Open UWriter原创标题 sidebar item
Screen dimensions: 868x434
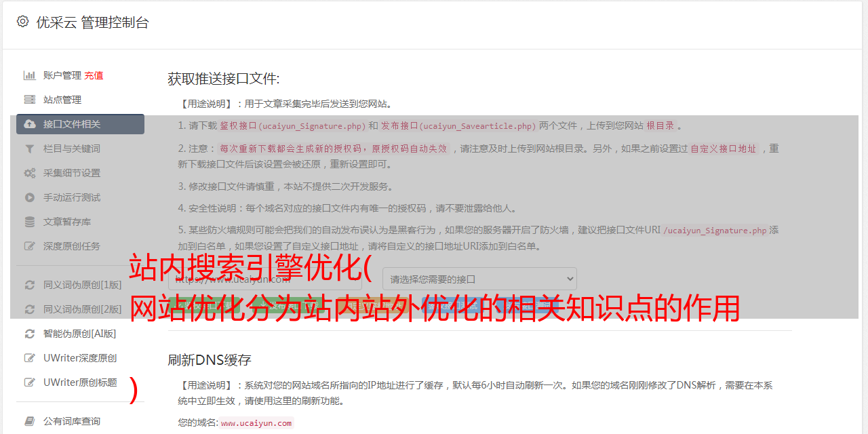(x=80, y=382)
